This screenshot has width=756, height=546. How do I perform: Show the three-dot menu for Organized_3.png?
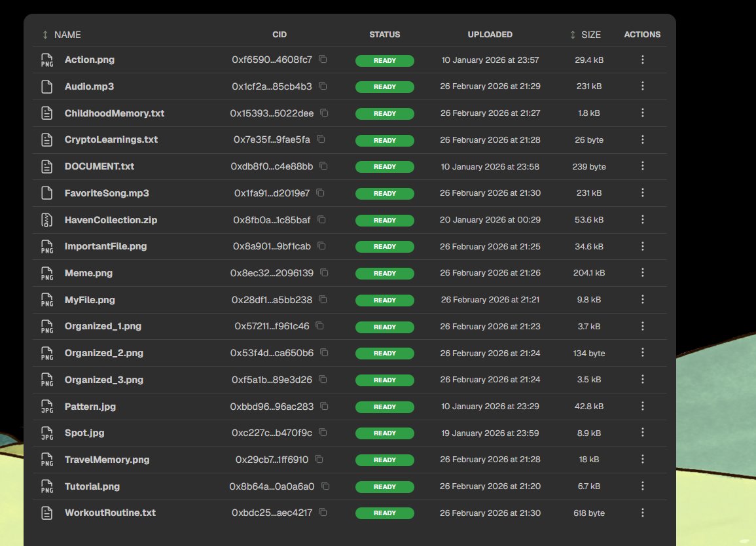pos(642,380)
